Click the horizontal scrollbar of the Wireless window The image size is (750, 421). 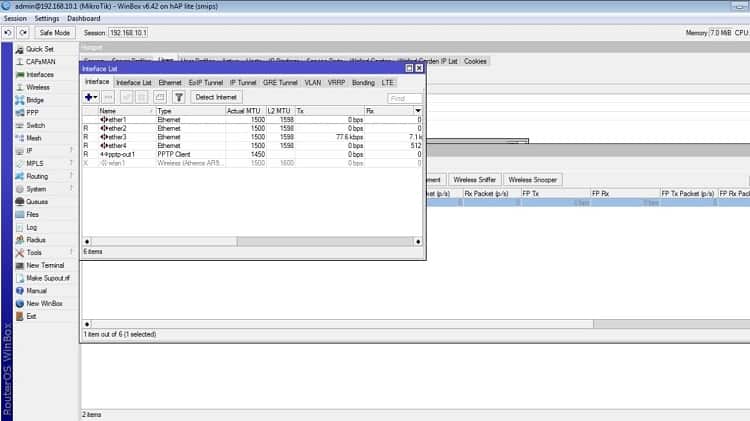click(416, 324)
